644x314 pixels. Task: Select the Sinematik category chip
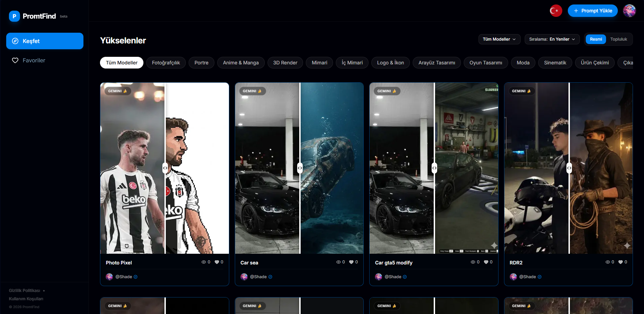tap(555, 63)
